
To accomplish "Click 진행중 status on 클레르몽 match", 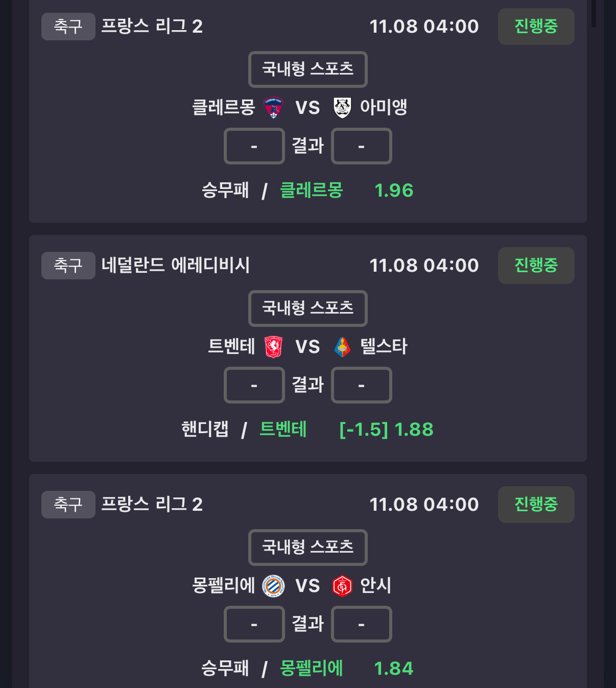I will [536, 27].
